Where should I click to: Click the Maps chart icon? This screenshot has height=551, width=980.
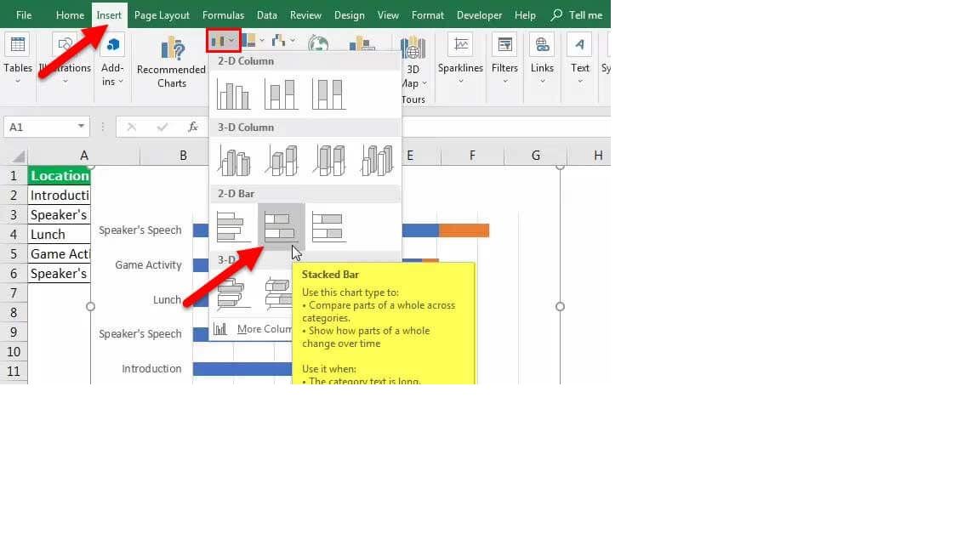click(x=318, y=43)
